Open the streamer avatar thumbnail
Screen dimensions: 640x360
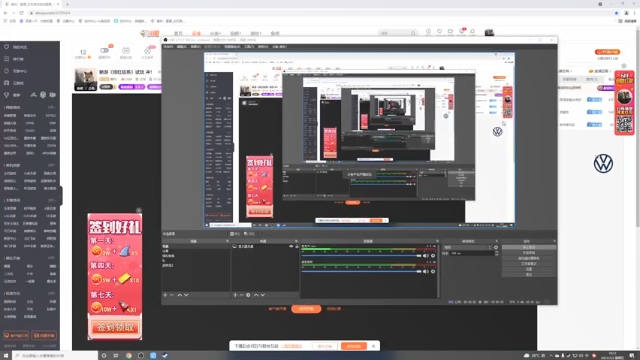pyautogui.click(x=85, y=79)
